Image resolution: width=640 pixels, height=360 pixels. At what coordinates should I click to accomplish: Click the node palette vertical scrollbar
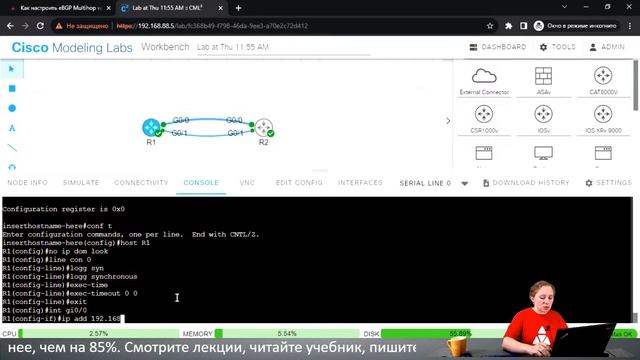click(x=636, y=85)
